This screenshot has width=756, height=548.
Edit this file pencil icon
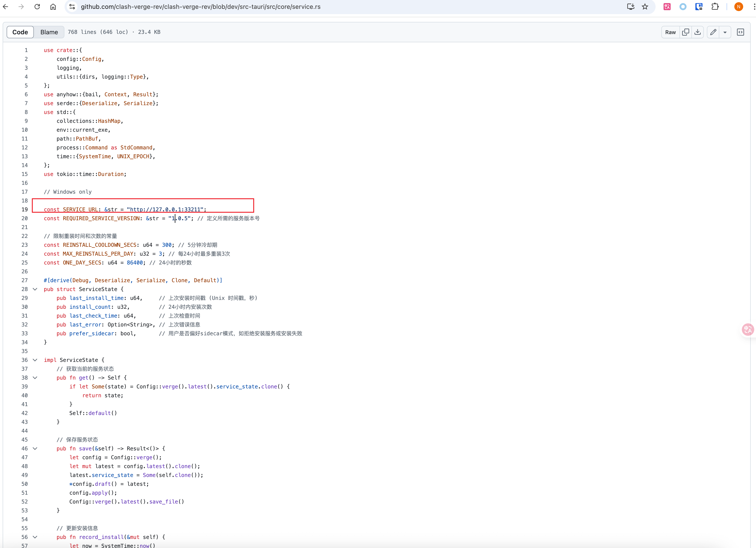[713, 32]
